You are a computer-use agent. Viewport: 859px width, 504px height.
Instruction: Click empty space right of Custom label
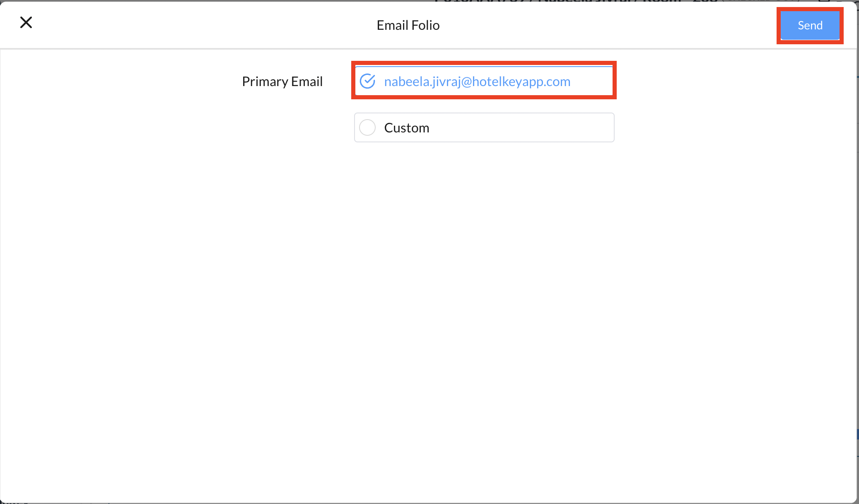[x=522, y=128]
